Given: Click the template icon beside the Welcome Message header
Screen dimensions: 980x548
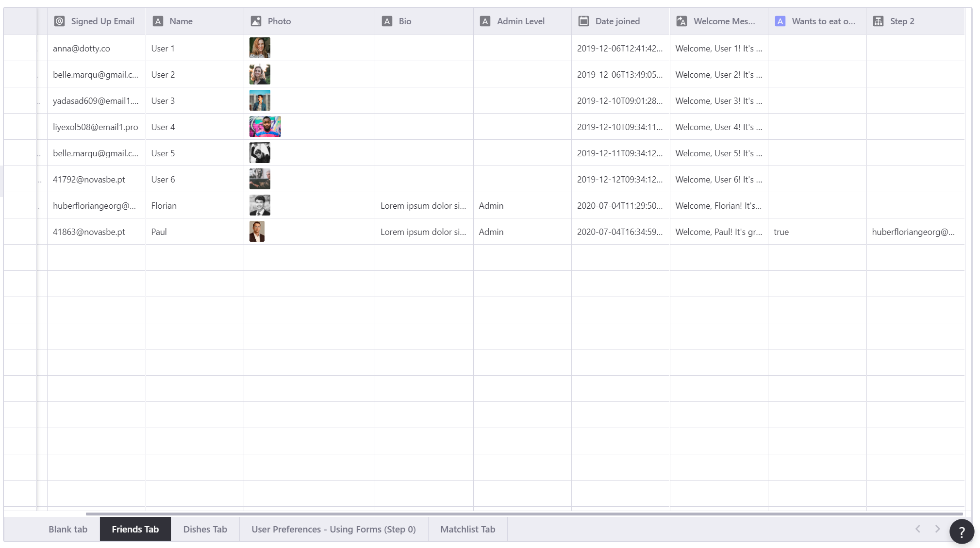Looking at the screenshot, I should 681,21.
